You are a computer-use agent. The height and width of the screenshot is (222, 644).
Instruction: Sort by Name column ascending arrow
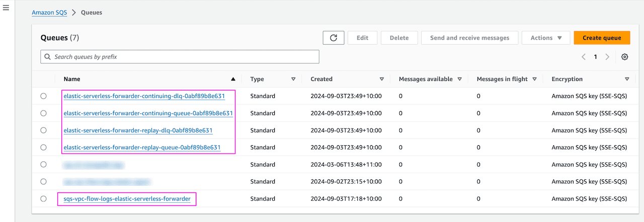pos(233,79)
